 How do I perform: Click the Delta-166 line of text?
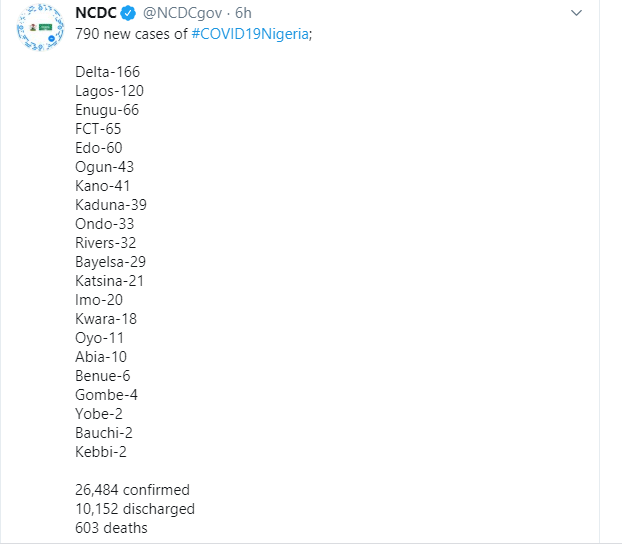tap(108, 72)
